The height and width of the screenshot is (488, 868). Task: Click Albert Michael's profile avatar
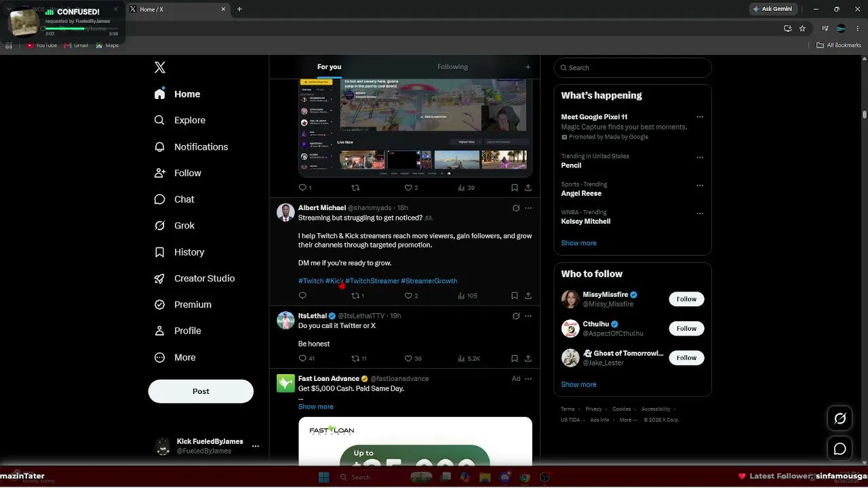click(x=285, y=212)
